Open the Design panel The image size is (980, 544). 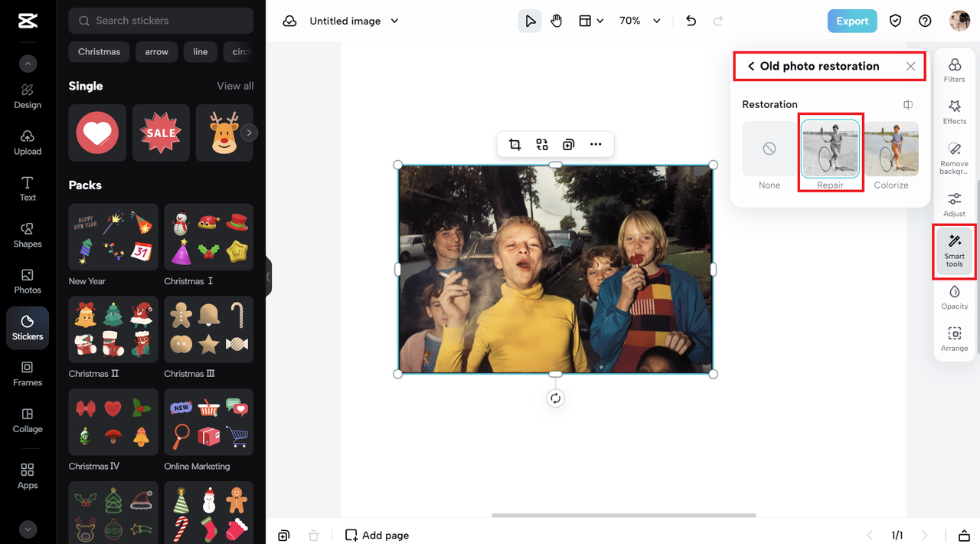pos(28,97)
